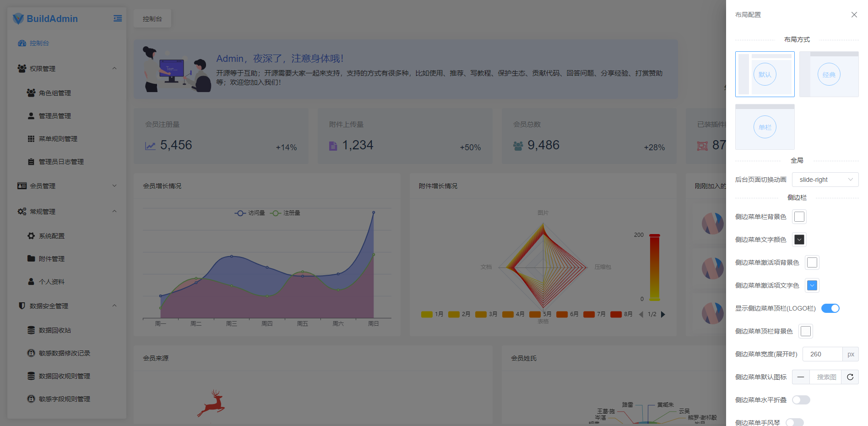
Task: Click the refresh icon beside 侧边菜单默认图标
Action: coord(850,377)
